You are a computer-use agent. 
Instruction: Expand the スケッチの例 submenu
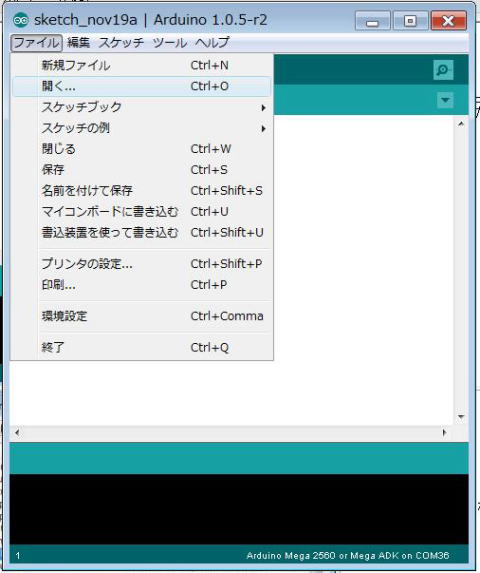tap(142, 128)
